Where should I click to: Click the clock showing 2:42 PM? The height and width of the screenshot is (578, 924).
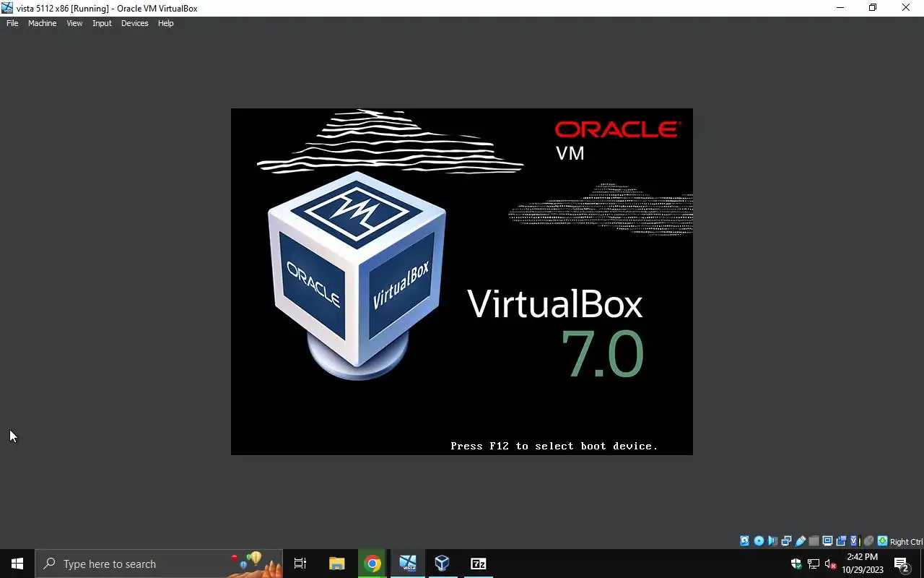pyautogui.click(x=863, y=564)
